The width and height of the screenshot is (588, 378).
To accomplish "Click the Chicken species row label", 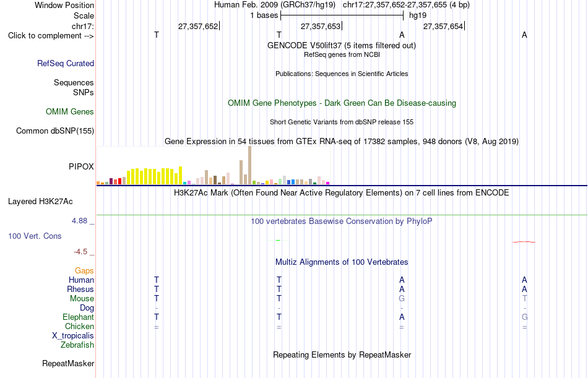I will pyautogui.click(x=79, y=326).
